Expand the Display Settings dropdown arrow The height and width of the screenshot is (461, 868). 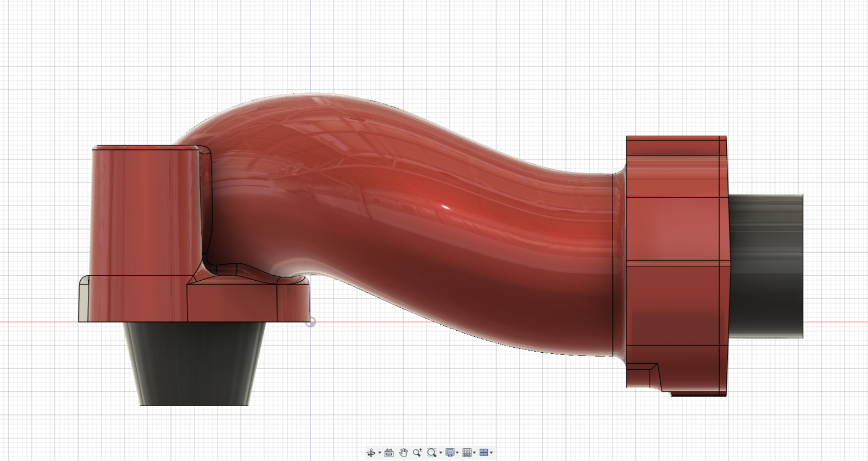point(457,453)
